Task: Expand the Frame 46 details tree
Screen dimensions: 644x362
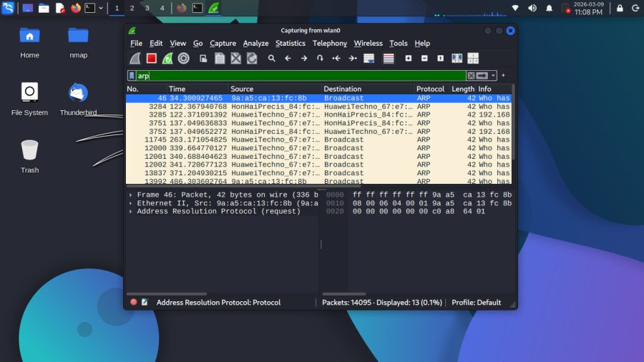Action: point(131,195)
